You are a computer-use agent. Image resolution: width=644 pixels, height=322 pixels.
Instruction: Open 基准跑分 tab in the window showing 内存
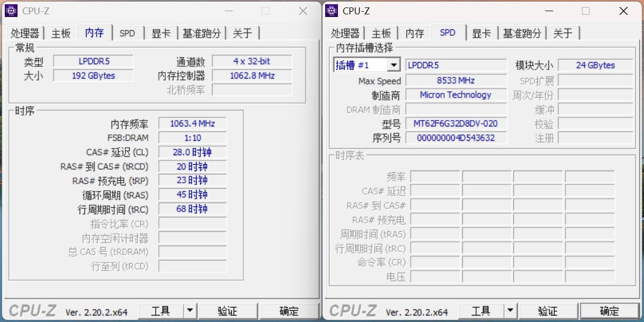point(201,33)
